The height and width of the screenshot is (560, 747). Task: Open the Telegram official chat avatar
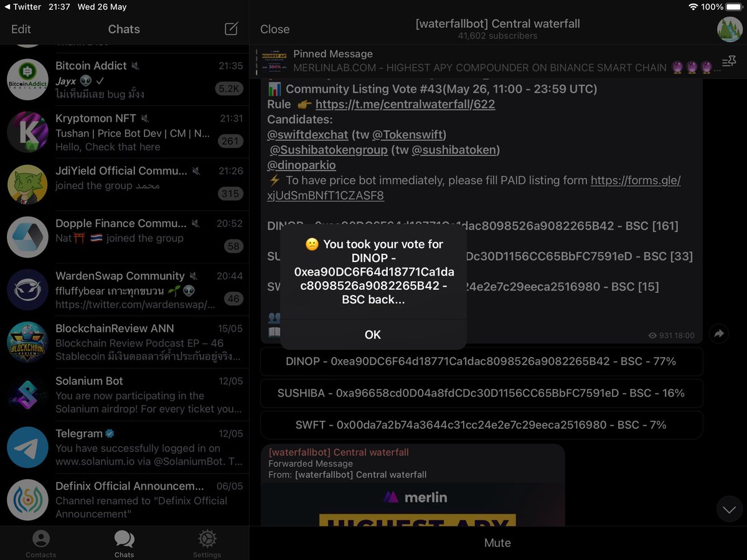27,447
